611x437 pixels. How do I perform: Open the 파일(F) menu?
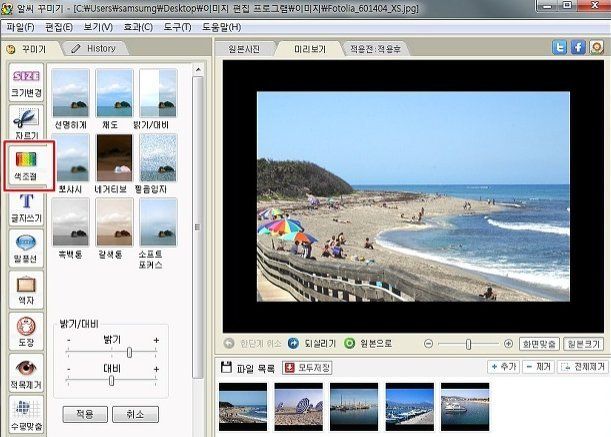click(21, 27)
